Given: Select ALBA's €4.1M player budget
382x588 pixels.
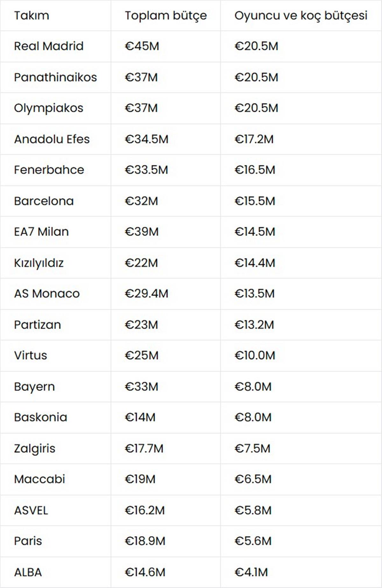Looking at the screenshot, I should [251, 572].
